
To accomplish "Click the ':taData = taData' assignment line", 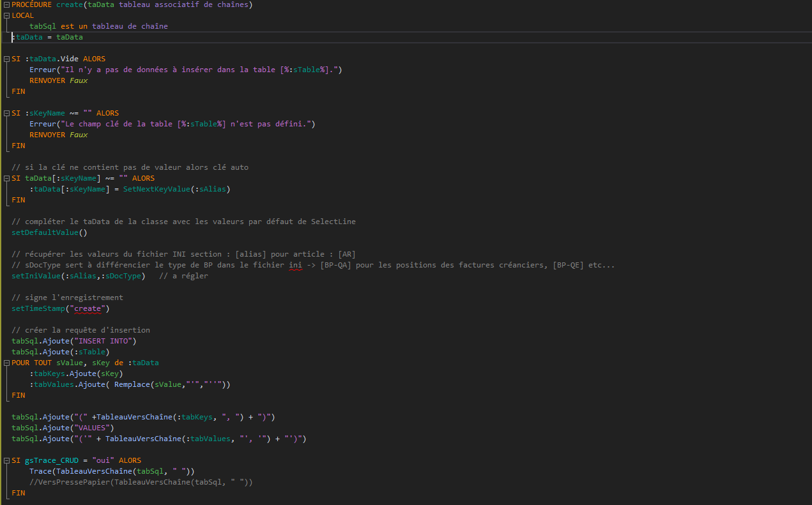I will [x=47, y=37].
